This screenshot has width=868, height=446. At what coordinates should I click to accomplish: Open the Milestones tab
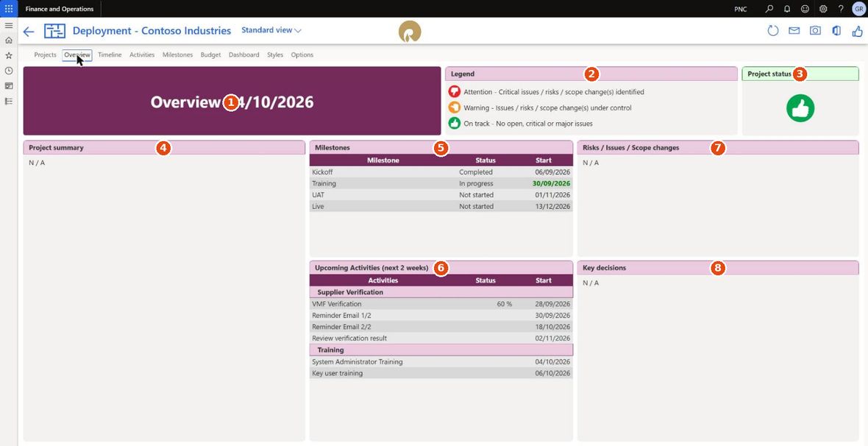point(178,55)
